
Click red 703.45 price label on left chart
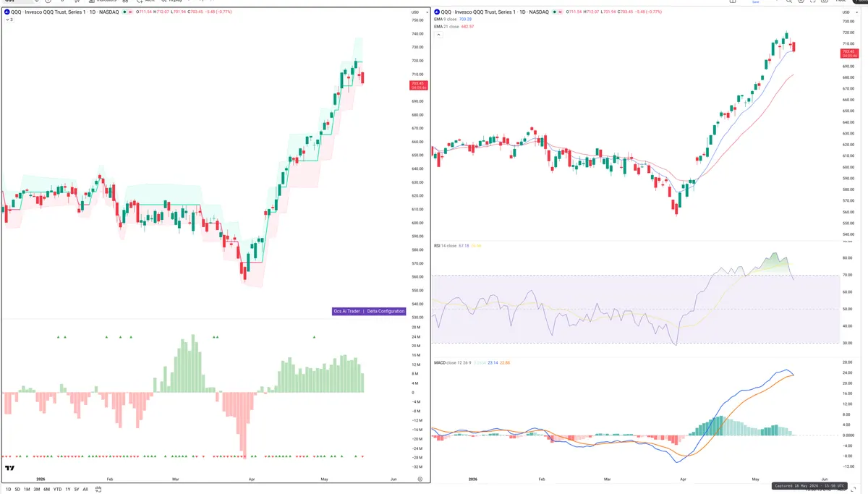click(417, 85)
